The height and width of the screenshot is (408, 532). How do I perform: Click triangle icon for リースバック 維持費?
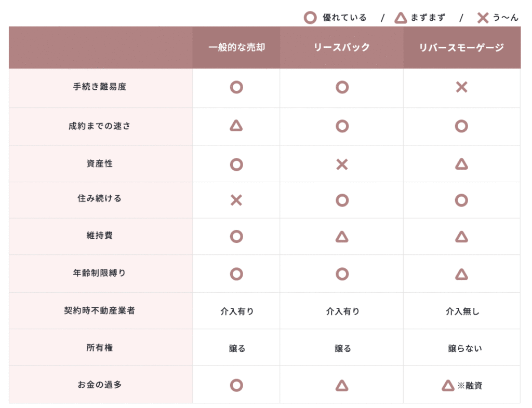[342, 237]
